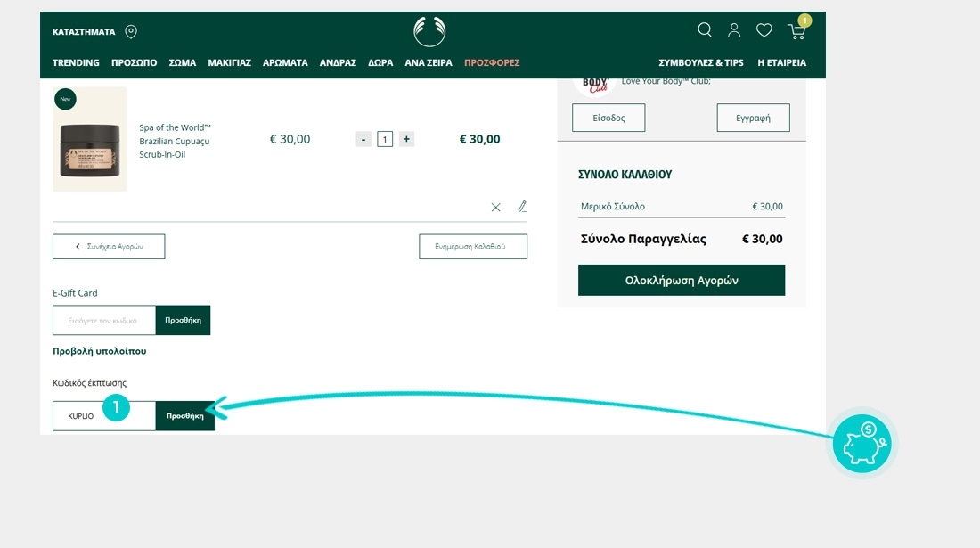The image size is (980, 548).
Task: Open the shopping cart icon
Action: pos(796,31)
